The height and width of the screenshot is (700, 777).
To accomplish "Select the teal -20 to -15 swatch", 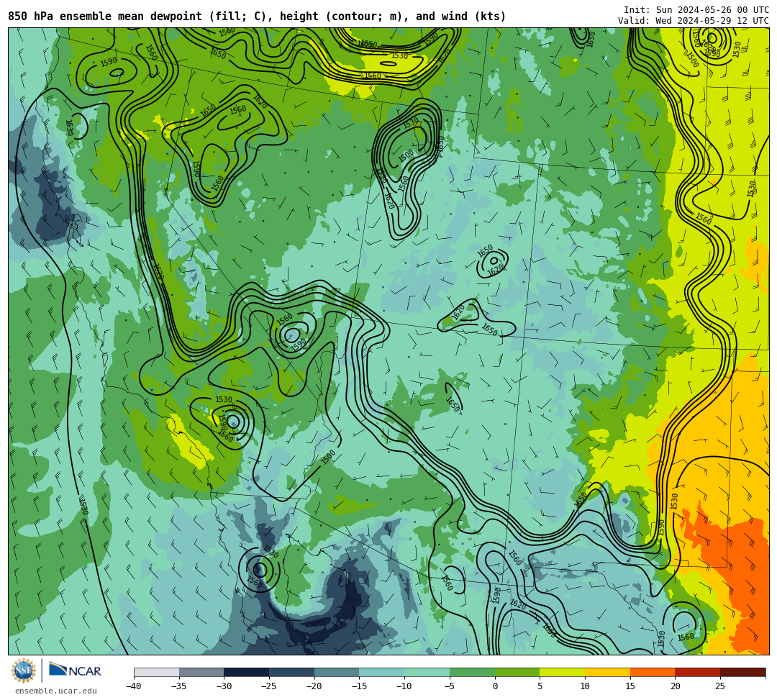I will (337, 672).
